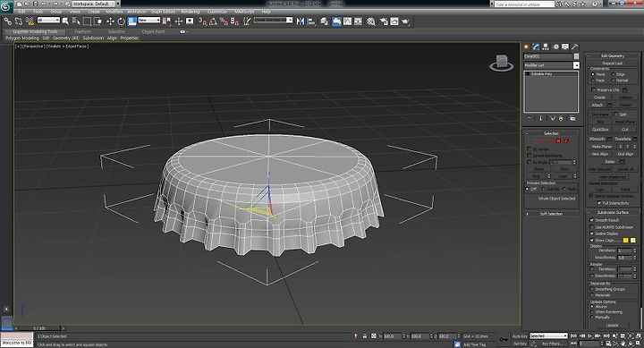Open the Key mode Selected dropdown
The height and width of the screenshot is (348, 644).
548,335
